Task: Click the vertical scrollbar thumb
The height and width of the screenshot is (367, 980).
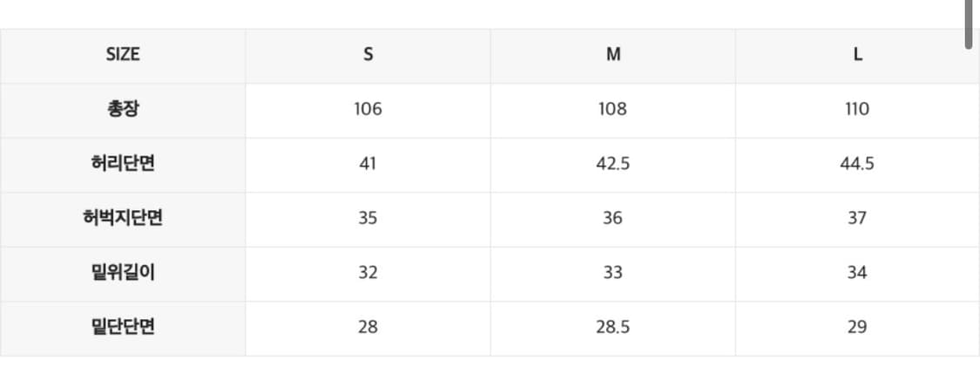Action: pos(969,24)
